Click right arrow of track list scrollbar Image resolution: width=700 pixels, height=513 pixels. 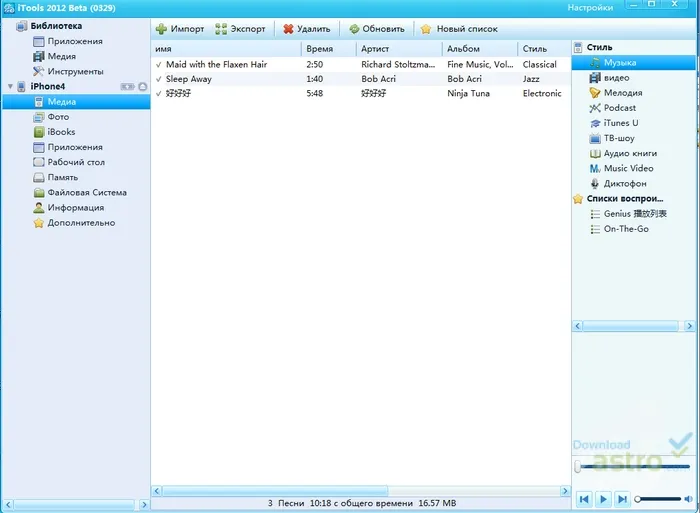[x=565, y=491]
